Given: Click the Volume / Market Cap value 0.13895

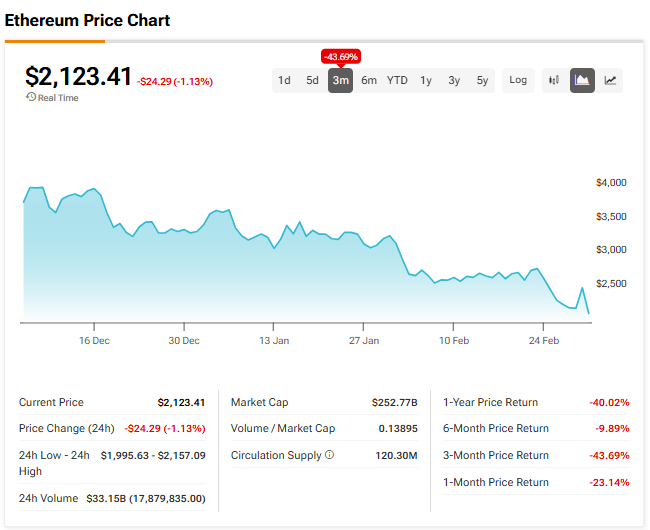Looking at the screenshot, I should [398, 428].
